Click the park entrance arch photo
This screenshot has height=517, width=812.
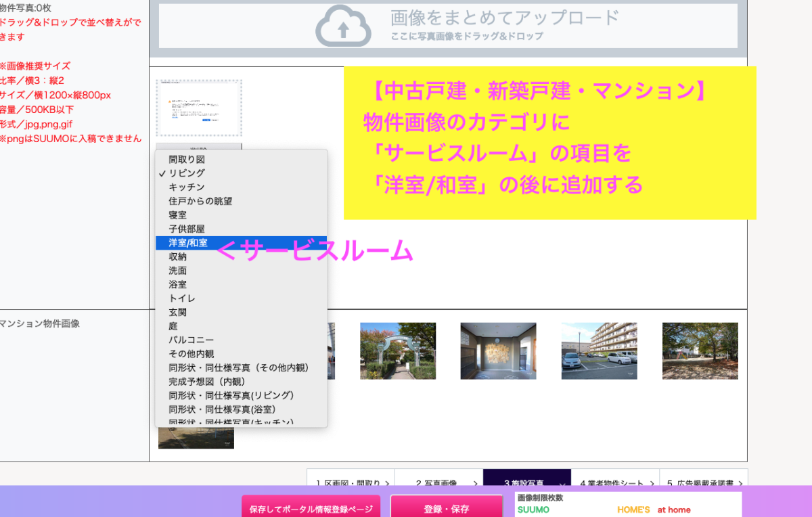[398, 351]
